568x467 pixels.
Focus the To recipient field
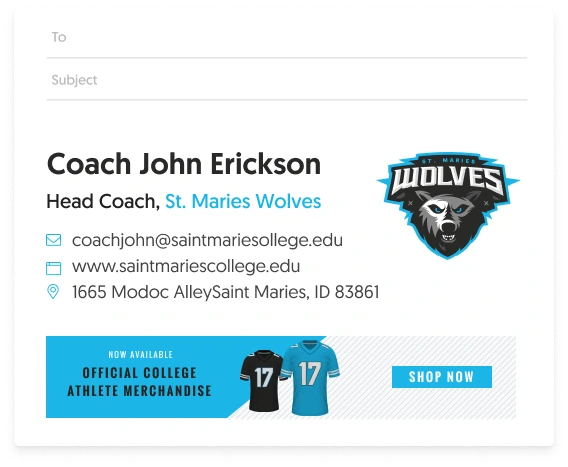tap(287, 37)
